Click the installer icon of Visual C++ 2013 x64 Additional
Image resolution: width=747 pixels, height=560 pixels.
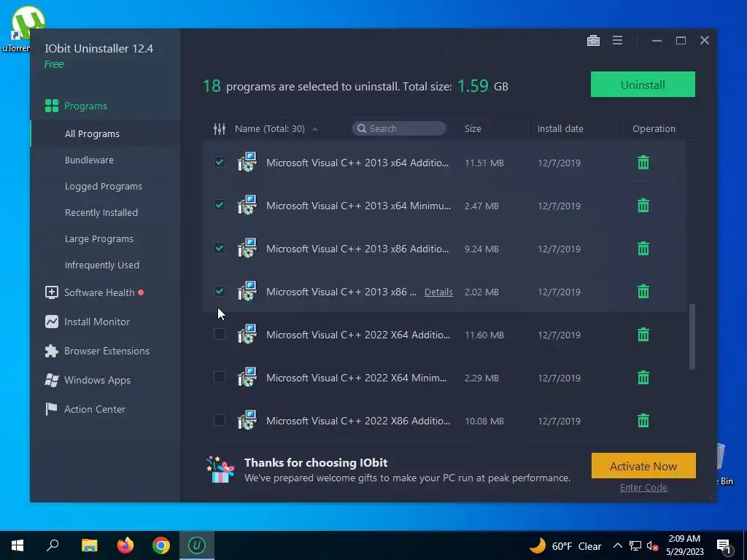click(247, 162)
